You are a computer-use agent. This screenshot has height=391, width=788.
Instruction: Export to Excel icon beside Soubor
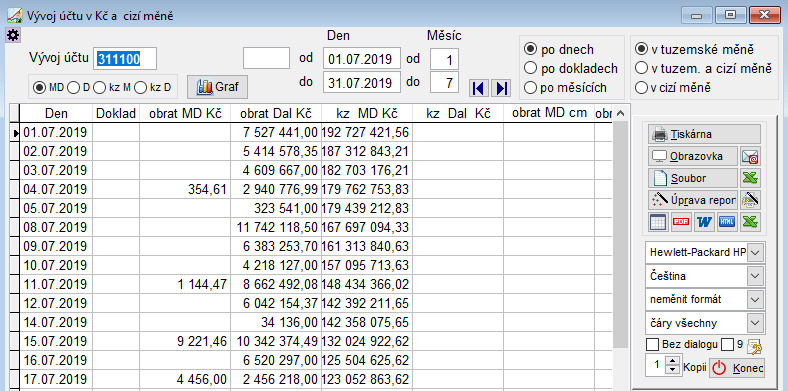pyautogui.click(x=751, y=178)
